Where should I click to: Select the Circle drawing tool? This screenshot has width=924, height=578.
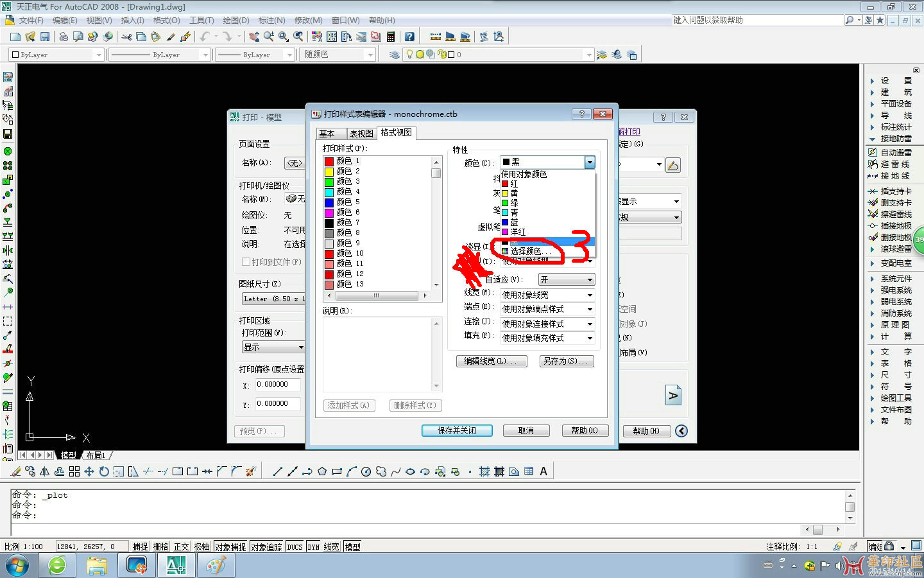[366, 471]
